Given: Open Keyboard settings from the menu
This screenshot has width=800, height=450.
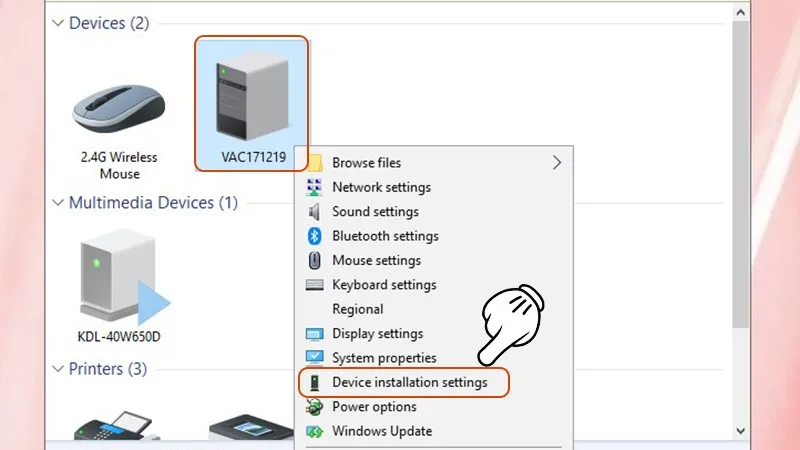Looking at the screenshot, I should [383, 285].
